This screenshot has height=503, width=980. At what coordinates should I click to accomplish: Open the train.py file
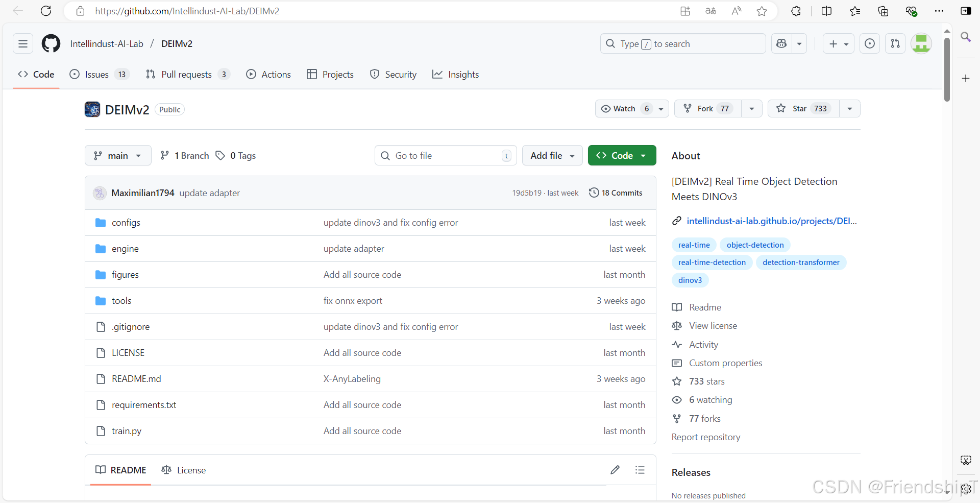click(127, 431)
